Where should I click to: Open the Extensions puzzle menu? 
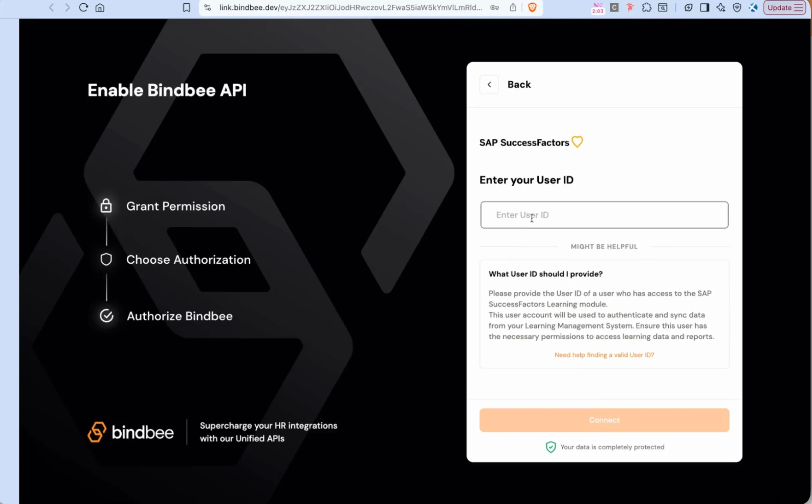[x=647, y=7]
